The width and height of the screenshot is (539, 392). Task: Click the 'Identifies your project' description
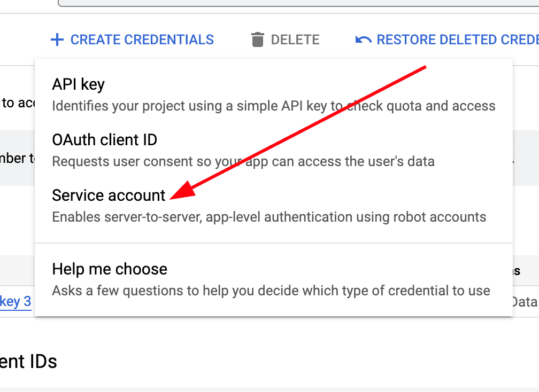274,106
